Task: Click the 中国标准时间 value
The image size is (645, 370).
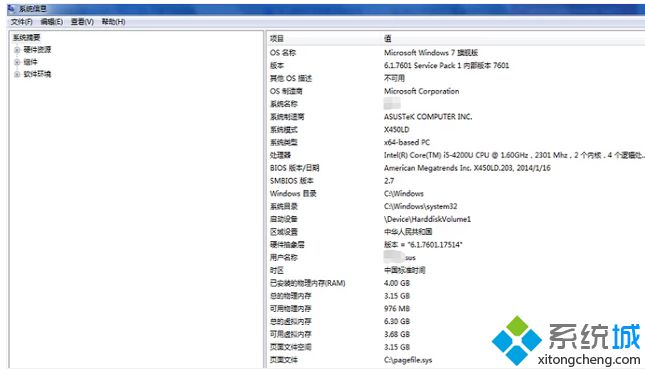Action: 404,270
